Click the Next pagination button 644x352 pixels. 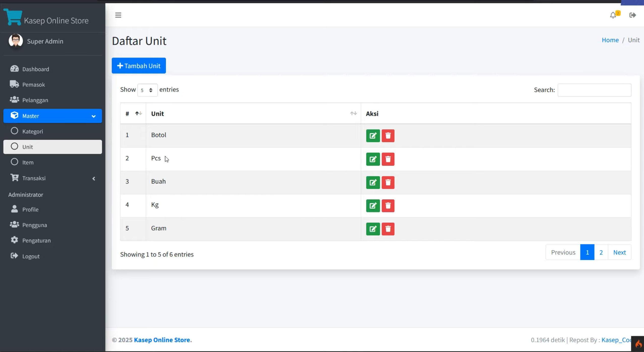[620, 252]
